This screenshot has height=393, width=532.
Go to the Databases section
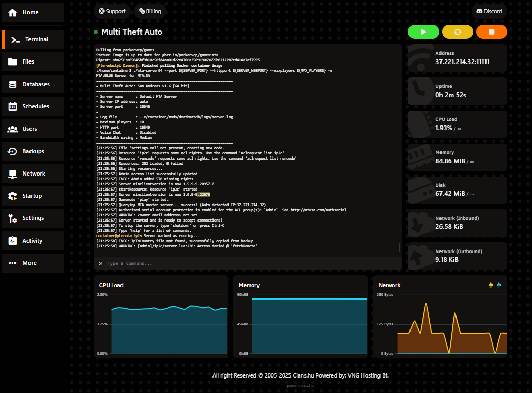[33, 84]
